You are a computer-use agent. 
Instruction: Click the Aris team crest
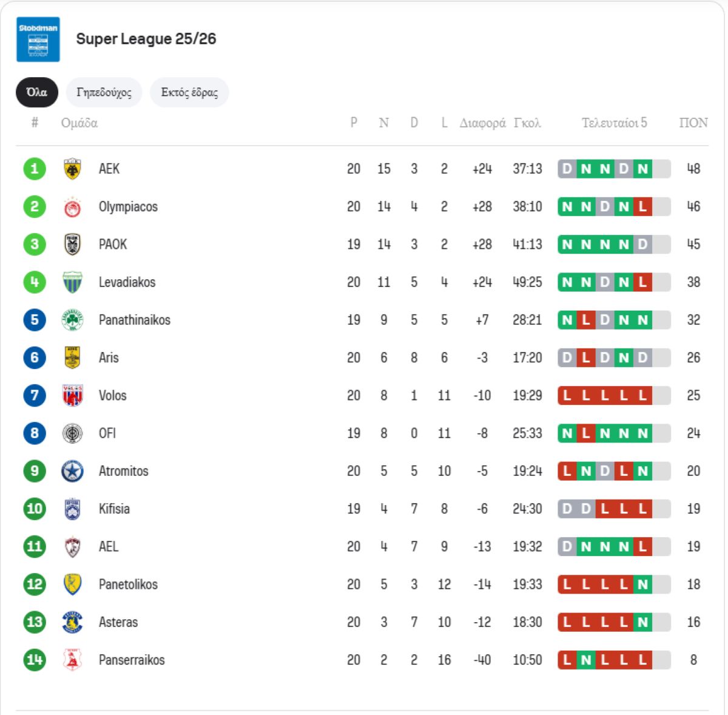(x=72, y=357)
